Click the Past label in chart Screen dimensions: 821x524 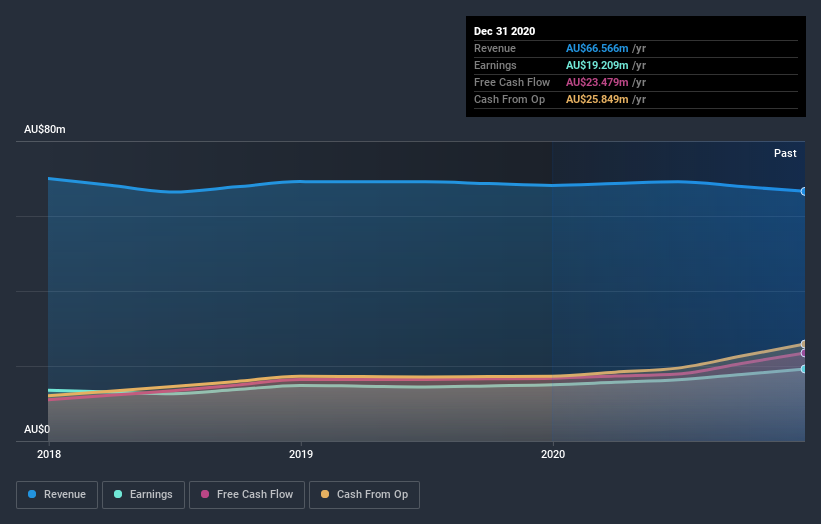[x=785, y=153]
